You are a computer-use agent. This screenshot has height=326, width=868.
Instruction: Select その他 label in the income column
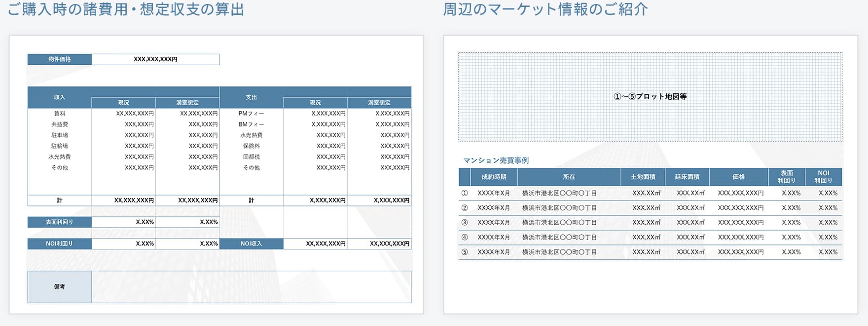60,168
